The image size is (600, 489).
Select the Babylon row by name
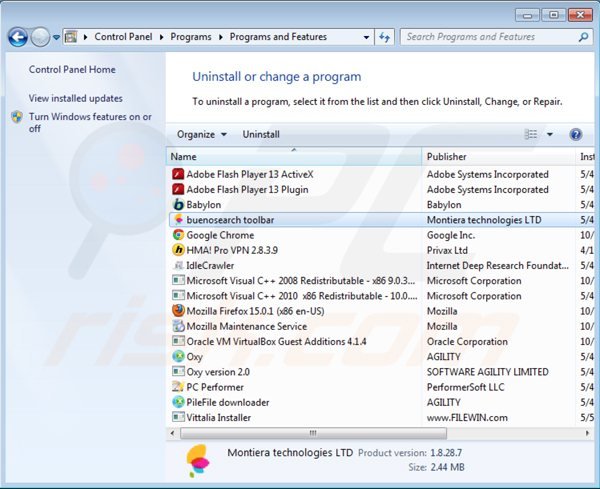click(204, 205)
